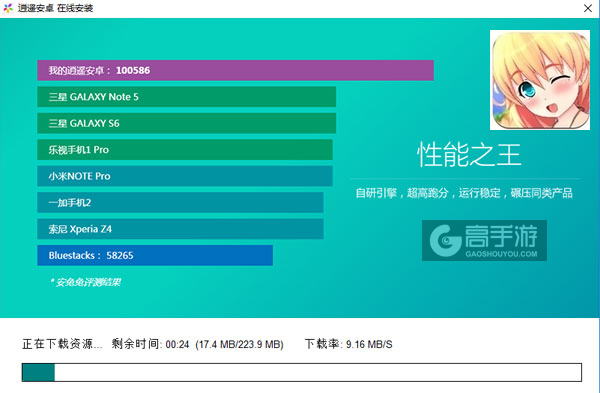
Task: Click the remaining time 00:24 value
Action: point(178,344)
